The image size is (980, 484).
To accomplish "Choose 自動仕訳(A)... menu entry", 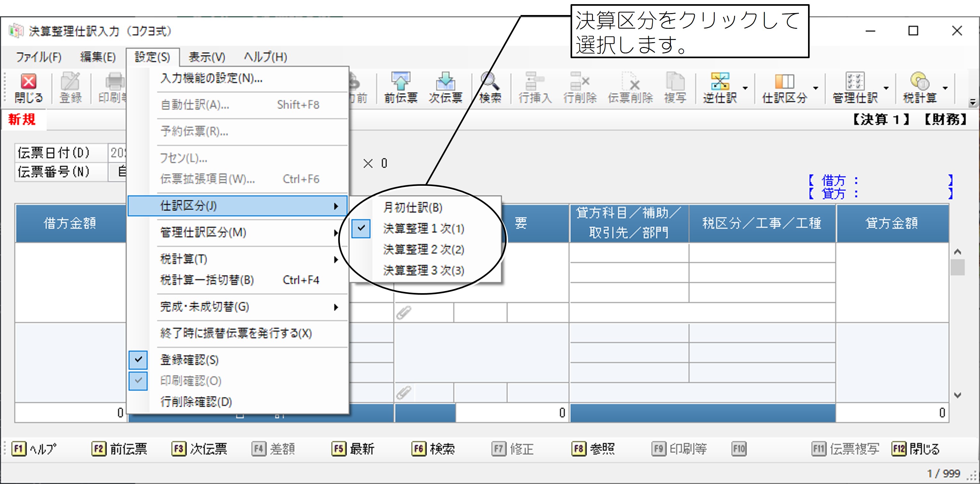I will tap(238, 105).
